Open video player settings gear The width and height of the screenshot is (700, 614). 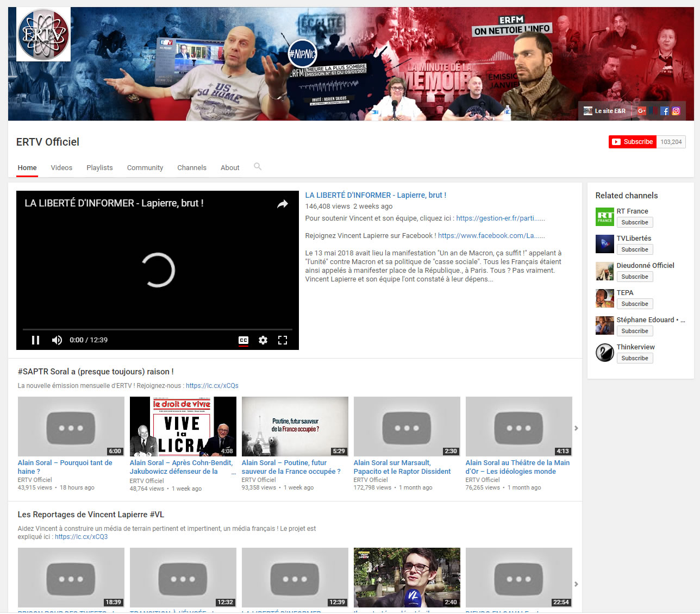click(263, 340)
